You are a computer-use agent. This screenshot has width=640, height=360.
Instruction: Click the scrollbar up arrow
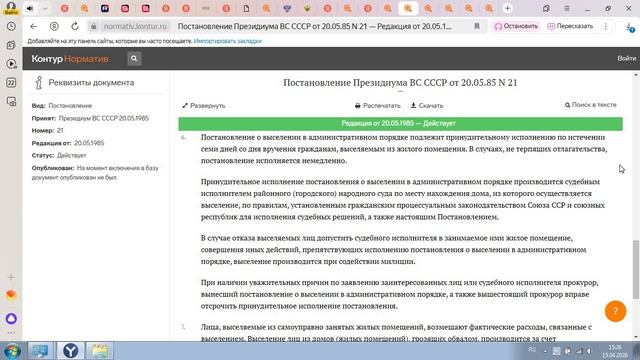tap(636, 76)
